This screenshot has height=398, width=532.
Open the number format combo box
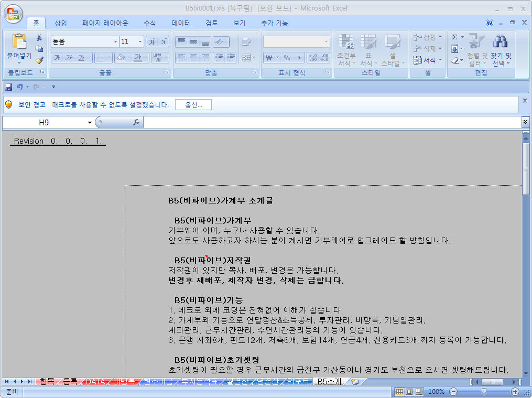pyautogui.click(x=296, y=42)
